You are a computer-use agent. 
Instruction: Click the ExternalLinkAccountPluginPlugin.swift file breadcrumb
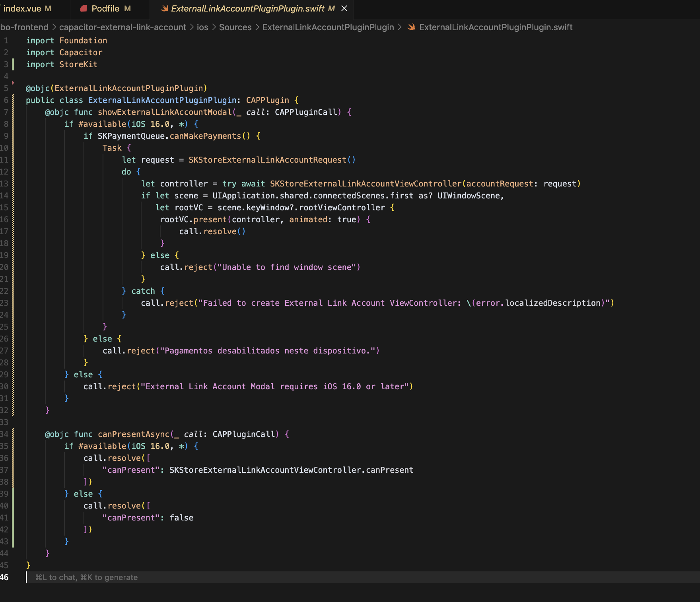pyautogui.click(x=496, y=27)
